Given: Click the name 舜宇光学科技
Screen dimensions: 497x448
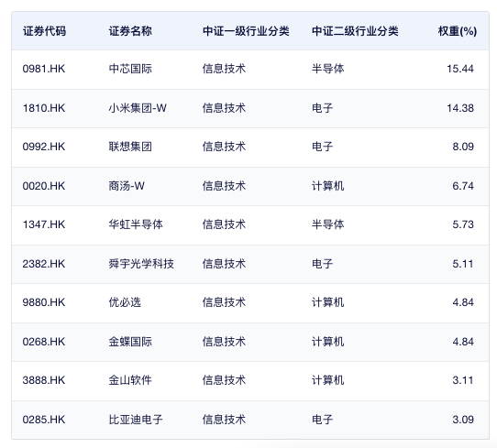Looking at the screenshot, I should pyautogui.click(x=141, y=264).
